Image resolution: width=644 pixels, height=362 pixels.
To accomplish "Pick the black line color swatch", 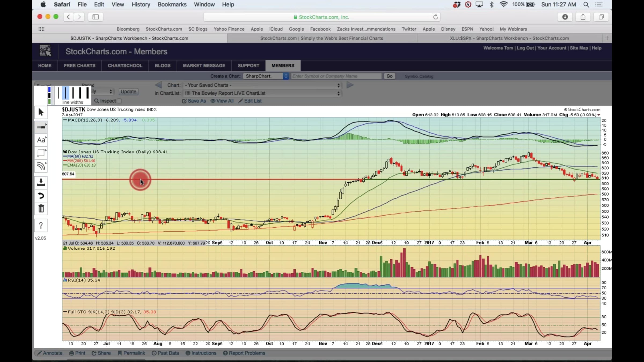I will pos(49,96).
